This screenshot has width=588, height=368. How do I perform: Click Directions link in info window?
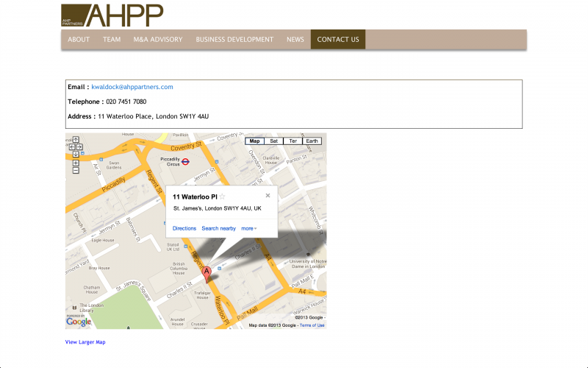pyautogui.click(x=184, y=228)
